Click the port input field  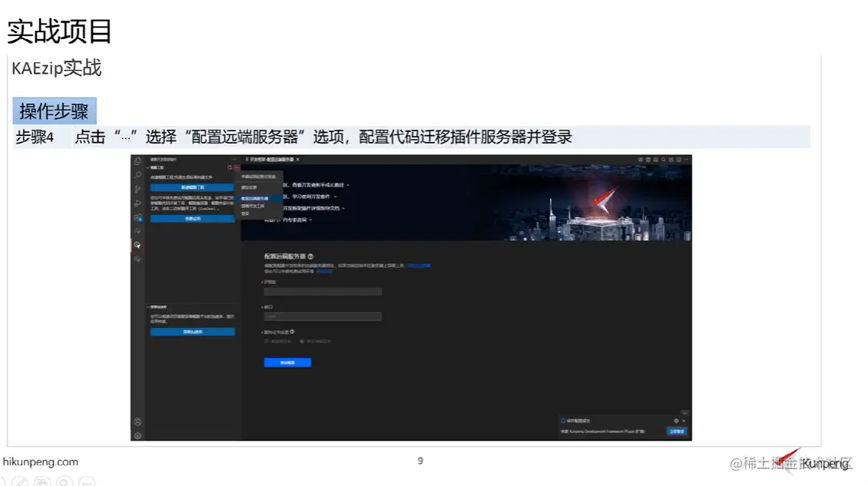pos(323,316)
